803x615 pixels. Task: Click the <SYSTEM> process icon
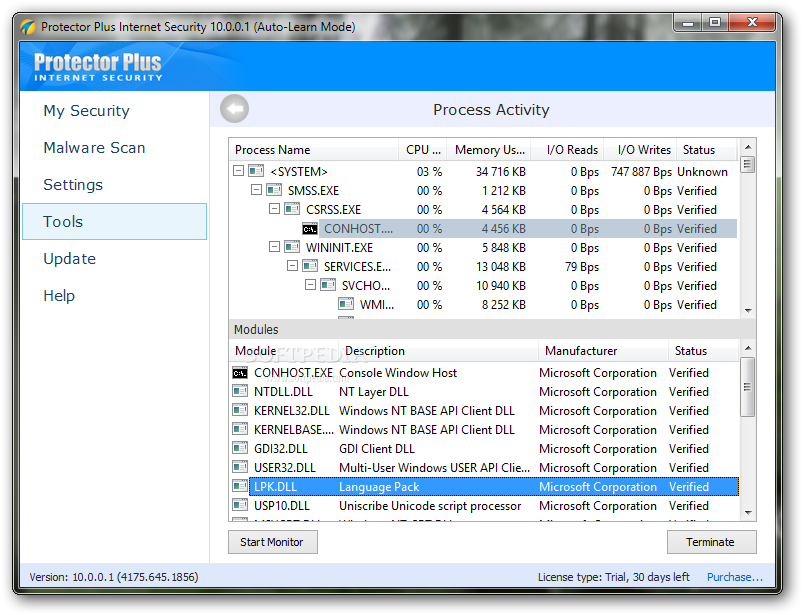point(256,171)
